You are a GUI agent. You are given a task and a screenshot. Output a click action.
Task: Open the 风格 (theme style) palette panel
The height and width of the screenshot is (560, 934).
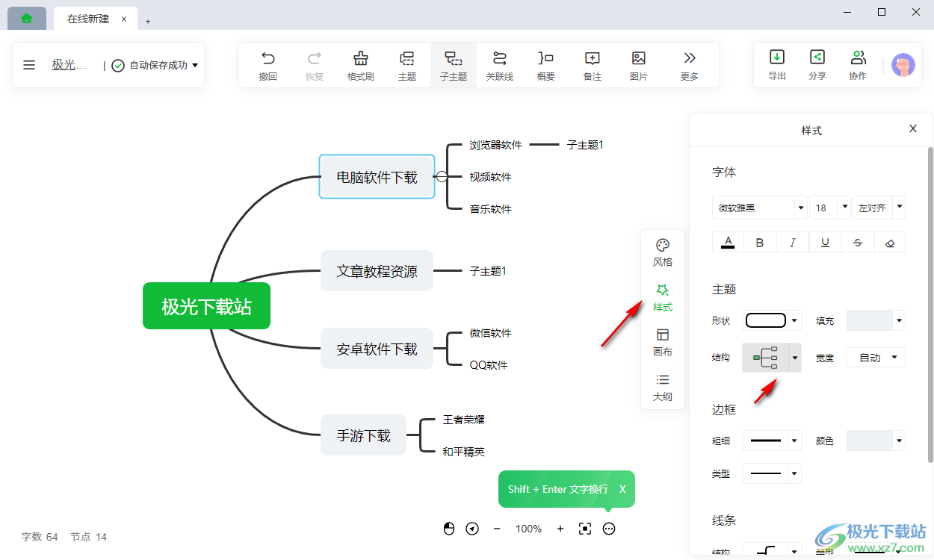pos(663,252)
